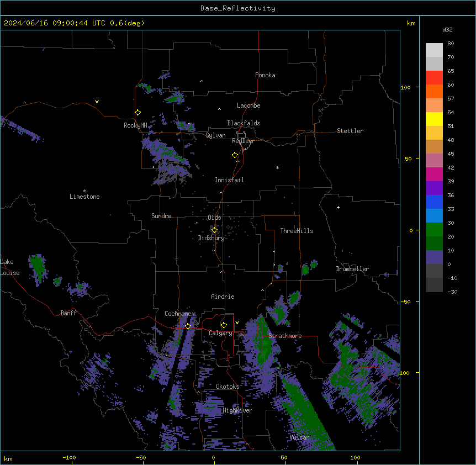Click the 0 km label on the bottom axis

(x=213, y=457)
